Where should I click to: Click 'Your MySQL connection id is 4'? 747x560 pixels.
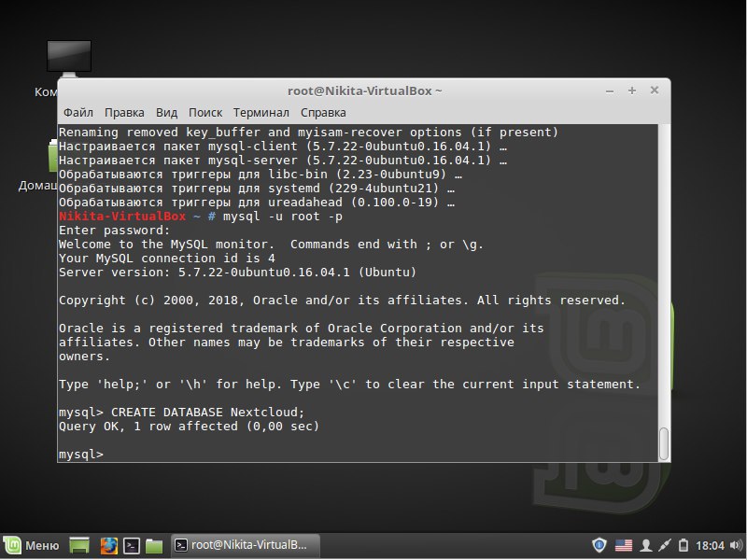[x=167, y=259]
